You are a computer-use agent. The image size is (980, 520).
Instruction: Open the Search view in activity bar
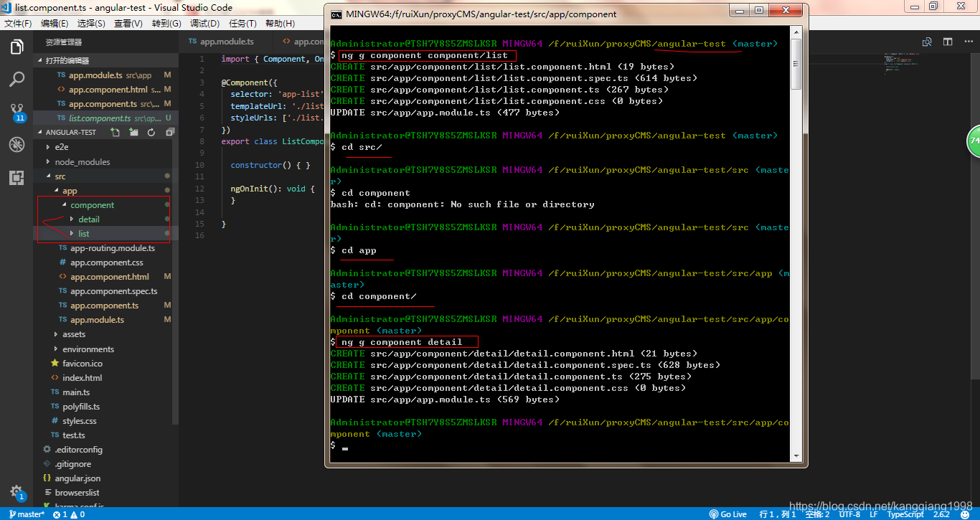tap(17, 79)
